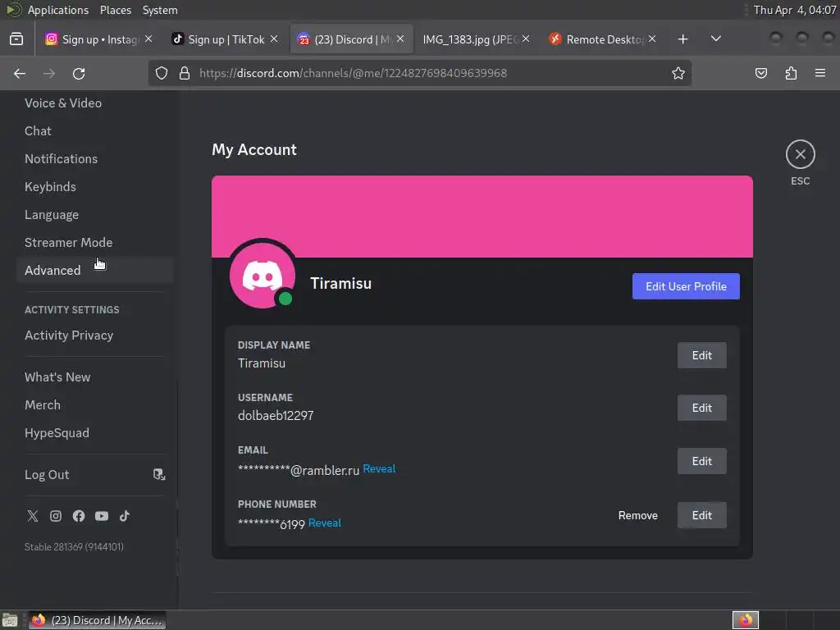Bookmark the page with the star icon
The height and width of the screenshot is (630, 840).
coord(678,73)
